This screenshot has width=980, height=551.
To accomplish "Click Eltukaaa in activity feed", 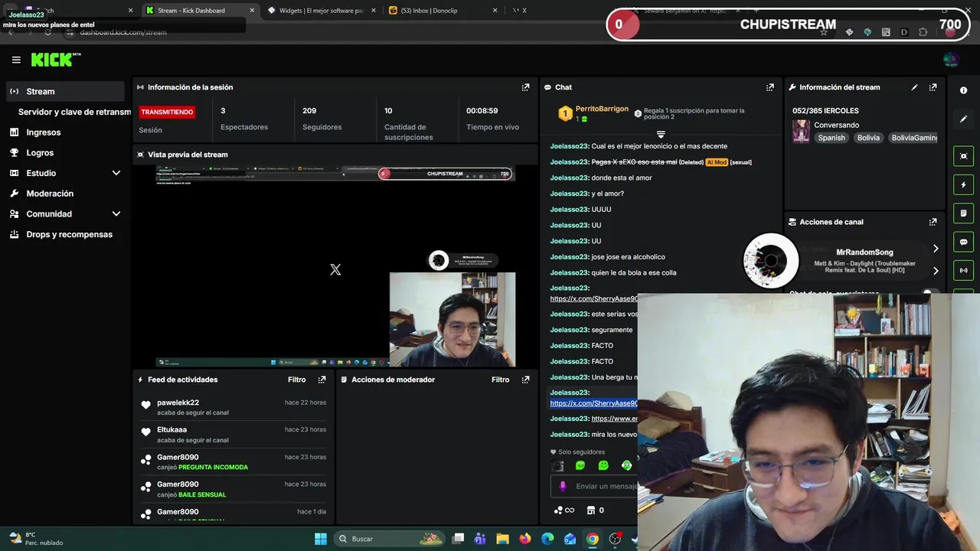I will [171, 429].
